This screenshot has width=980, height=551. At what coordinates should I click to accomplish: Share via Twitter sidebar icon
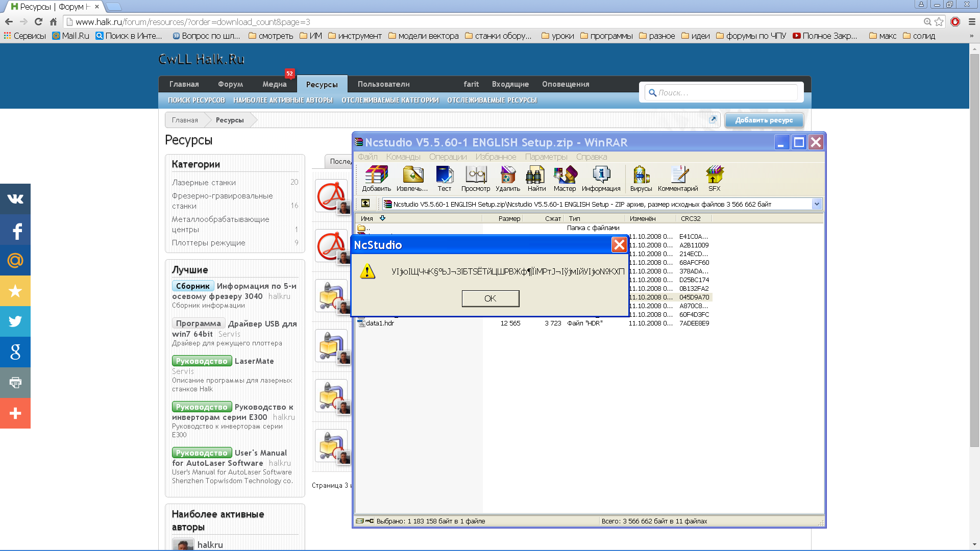[15, 321]
